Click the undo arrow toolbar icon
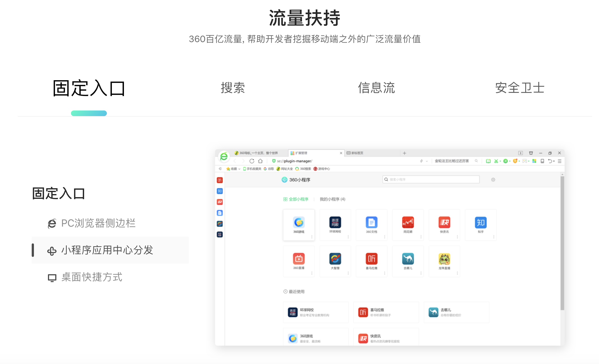The image size is (599, 364). (550, 161)
